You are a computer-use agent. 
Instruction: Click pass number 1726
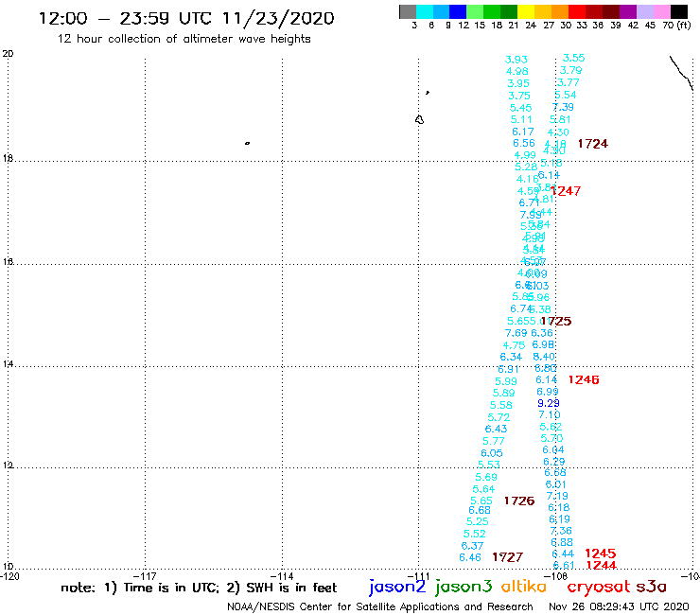coord(519,501)
